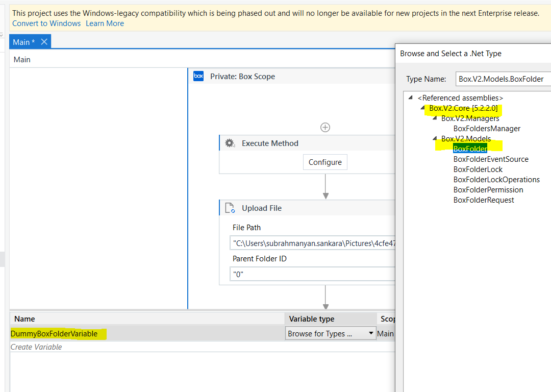Collapse the Referenced assemblies node

point(410,97)
